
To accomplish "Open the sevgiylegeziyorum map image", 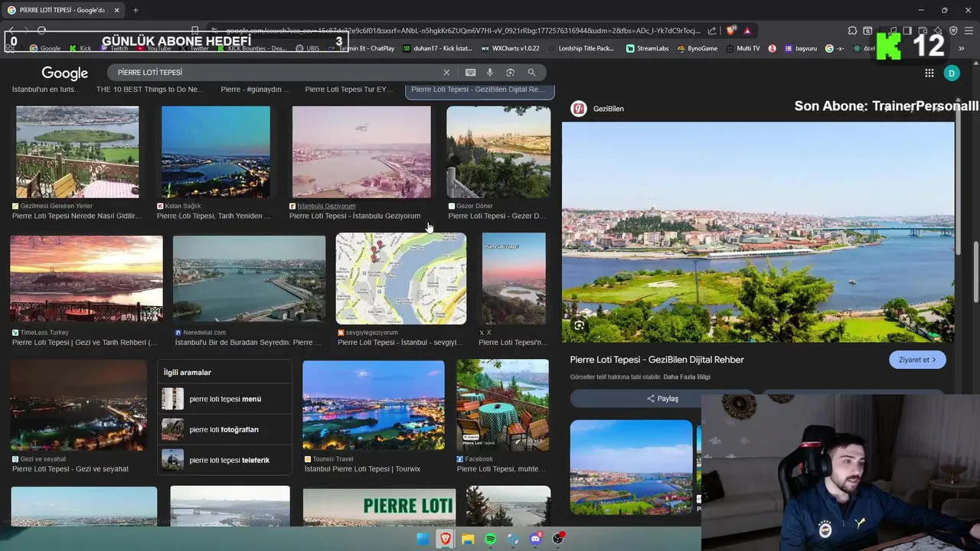I will (401, 279).
